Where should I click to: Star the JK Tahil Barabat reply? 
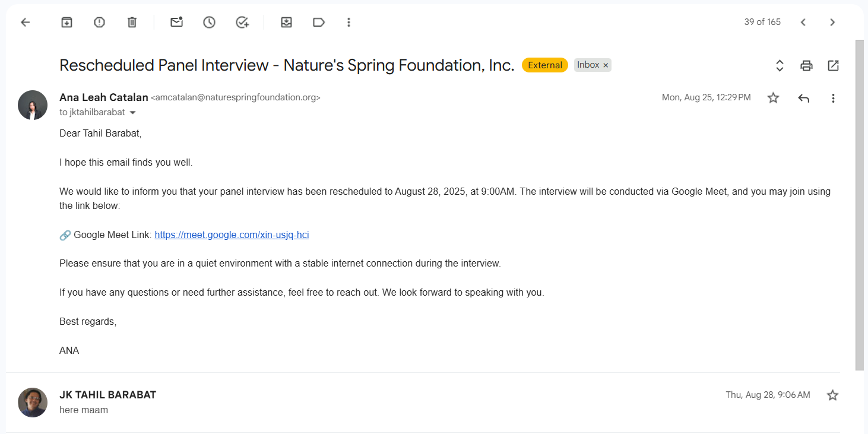[x=832, y=395]
